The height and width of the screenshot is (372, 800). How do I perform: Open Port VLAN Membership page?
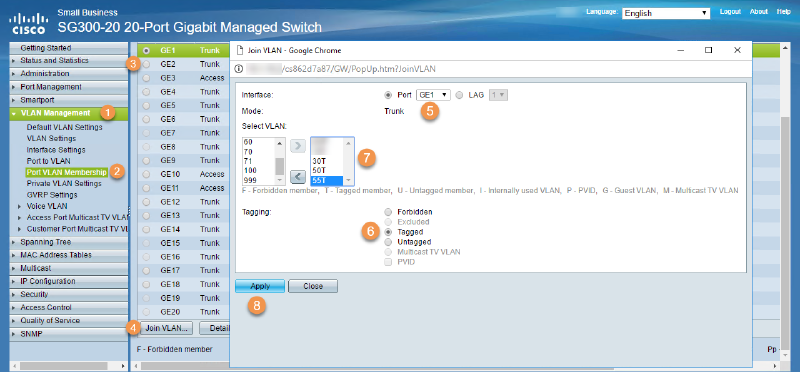[x=67, y=172]
